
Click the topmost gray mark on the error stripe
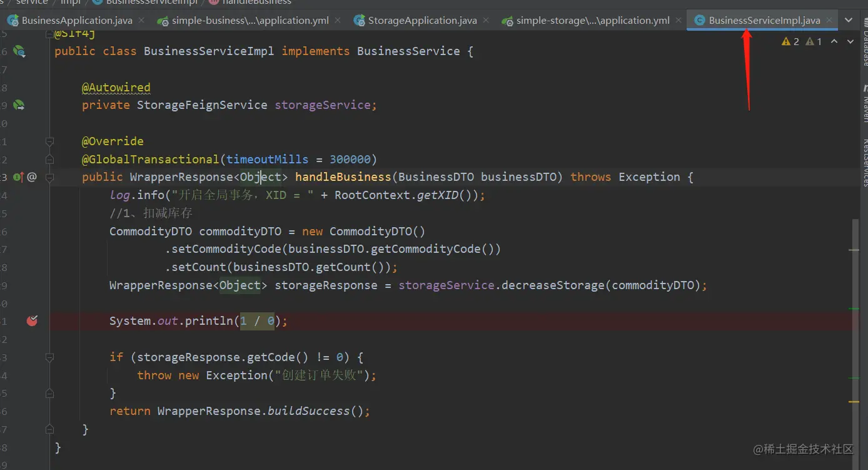click(x=854, y=250)
